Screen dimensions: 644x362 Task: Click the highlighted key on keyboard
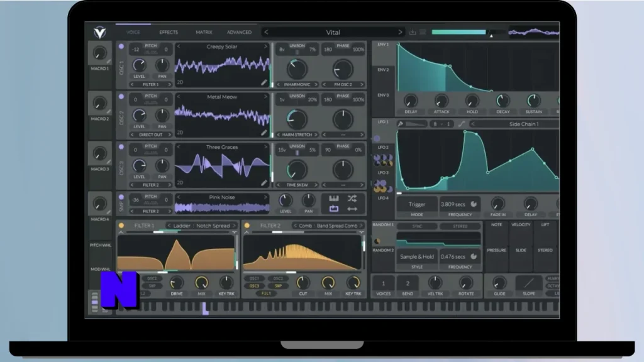205,308
